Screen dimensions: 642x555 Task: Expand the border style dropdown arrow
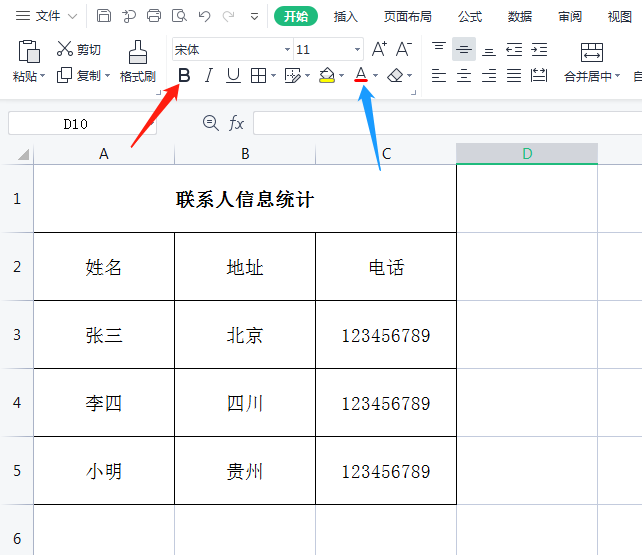point(273,76)
